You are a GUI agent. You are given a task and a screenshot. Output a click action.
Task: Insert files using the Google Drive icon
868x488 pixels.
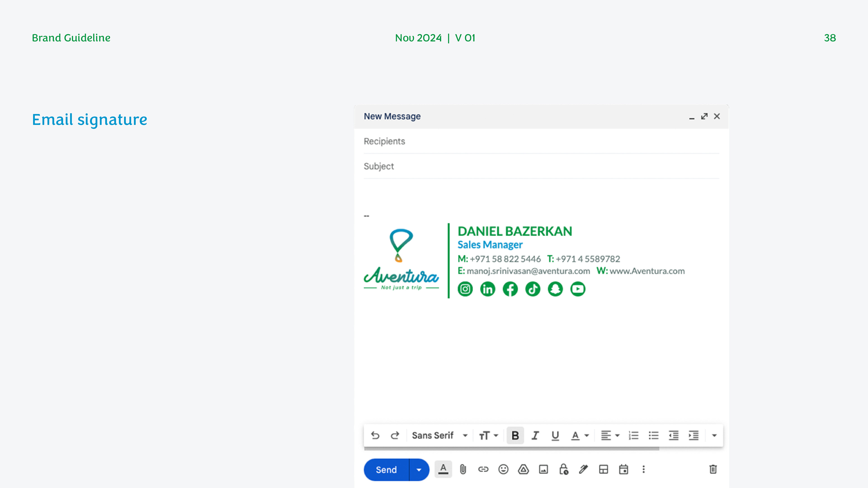coord(523,469)
